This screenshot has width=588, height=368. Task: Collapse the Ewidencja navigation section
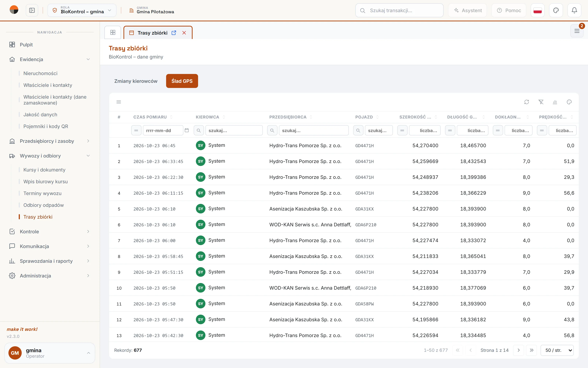coord(50,59)
